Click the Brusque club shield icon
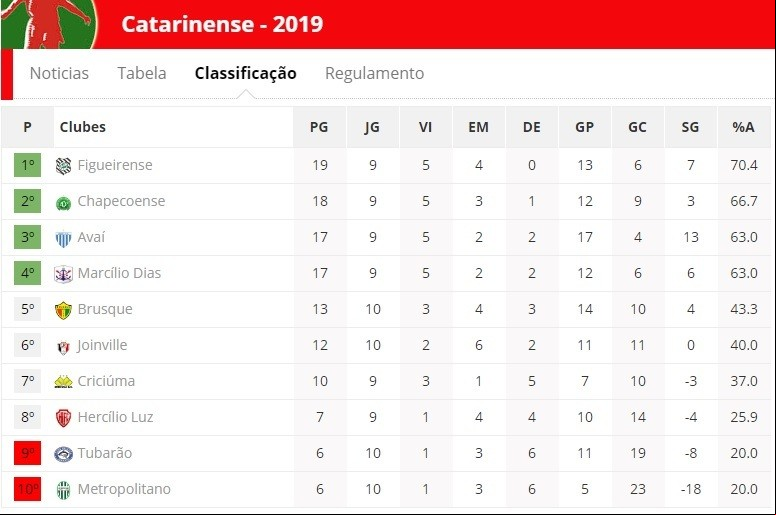Viewport: 776px width, 515px height. pos(63,310)
